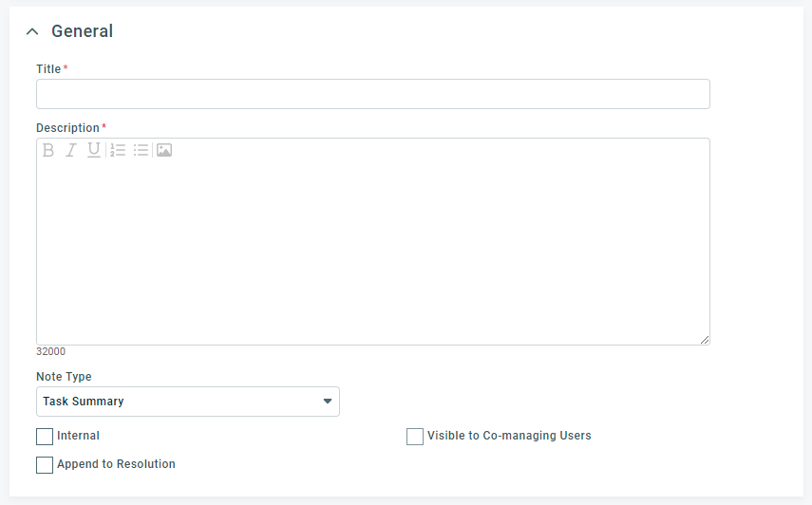The image size is (812, 505).
Task: Click the Note Type dropdown arrow
Action: point(328,402)
